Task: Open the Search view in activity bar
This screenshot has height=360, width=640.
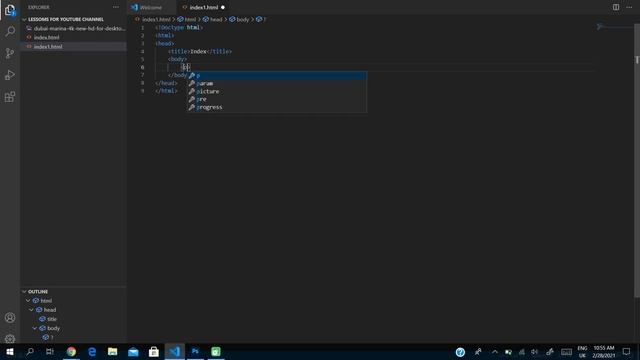Action: click(x=10, y=31)
